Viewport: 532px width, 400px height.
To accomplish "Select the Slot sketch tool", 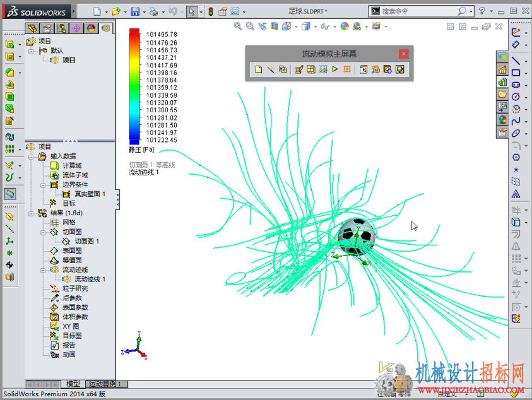I will (x=516, y=85).
